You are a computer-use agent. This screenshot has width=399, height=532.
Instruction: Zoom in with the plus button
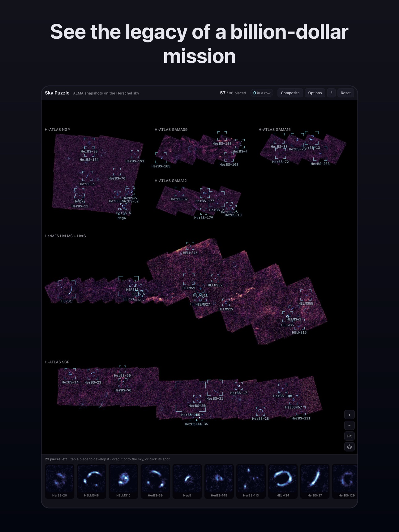point(349,415)
